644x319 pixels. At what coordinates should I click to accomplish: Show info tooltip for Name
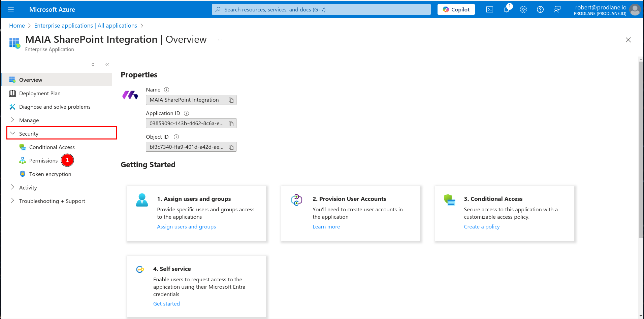pos(166,90)
